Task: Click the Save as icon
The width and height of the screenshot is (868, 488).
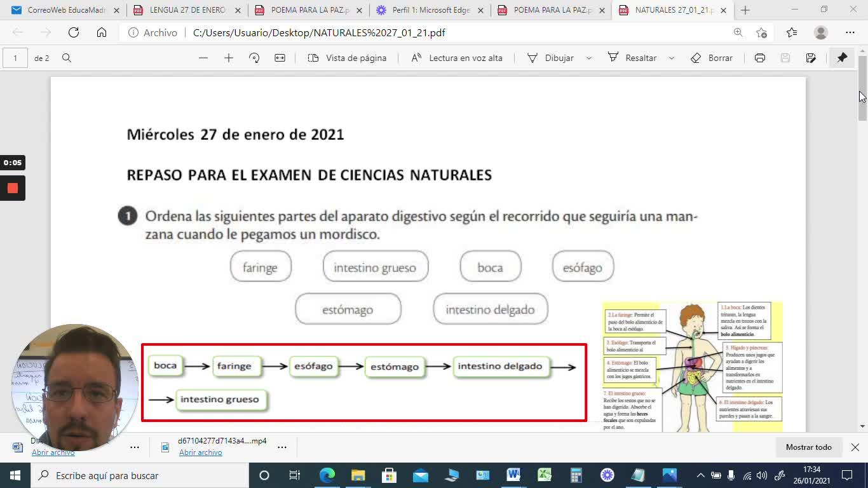Action: click(x=811, y=58)
